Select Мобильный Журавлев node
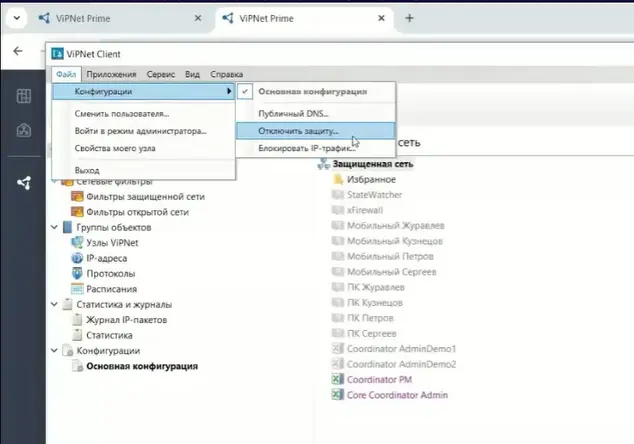The image size is (634, 444). (395, 226)
